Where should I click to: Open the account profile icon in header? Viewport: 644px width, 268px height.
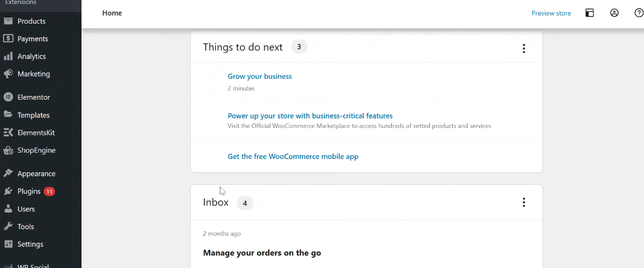(614, 13)
